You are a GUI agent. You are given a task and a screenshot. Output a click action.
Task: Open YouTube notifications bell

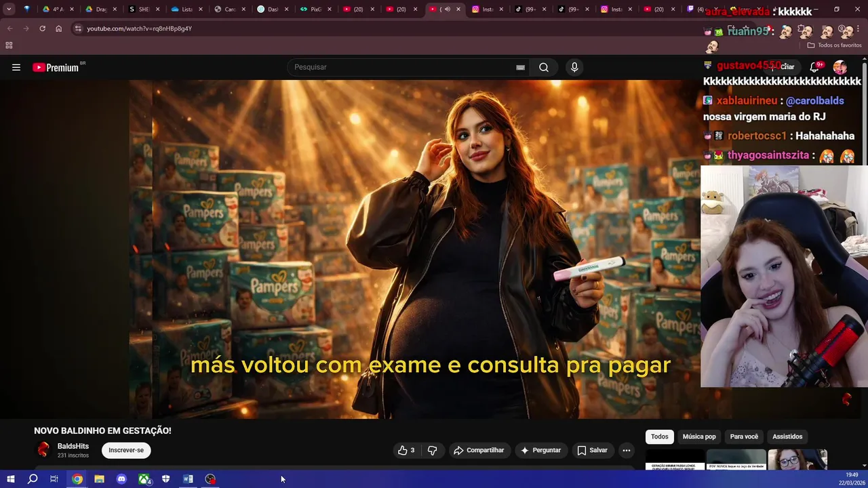(814, 67)
